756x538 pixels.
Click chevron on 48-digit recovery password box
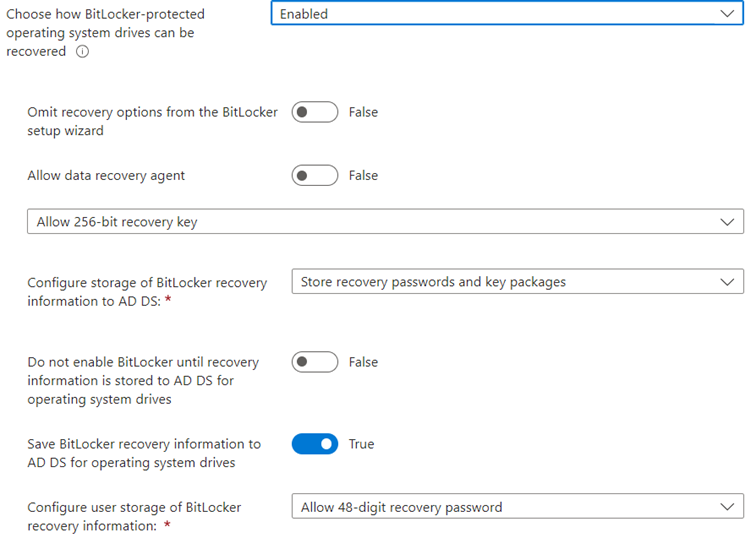pos(726,507)
